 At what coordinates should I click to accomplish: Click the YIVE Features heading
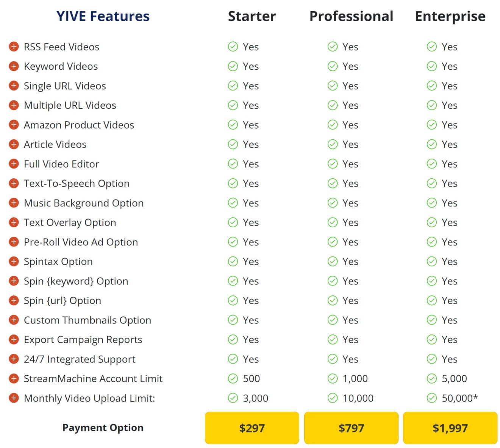point(103,16)
